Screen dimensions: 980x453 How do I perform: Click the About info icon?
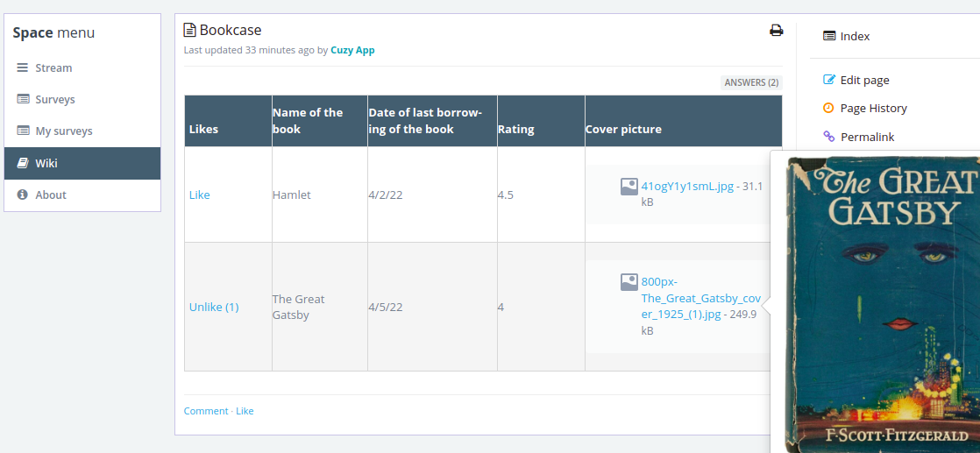[x=23, y=195]
